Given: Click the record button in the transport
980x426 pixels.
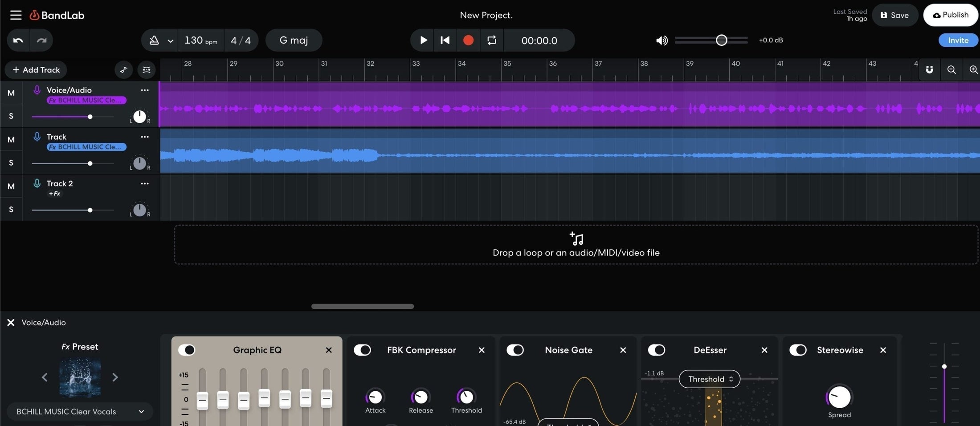Looking at the screenshot, I should coord(468,40).
